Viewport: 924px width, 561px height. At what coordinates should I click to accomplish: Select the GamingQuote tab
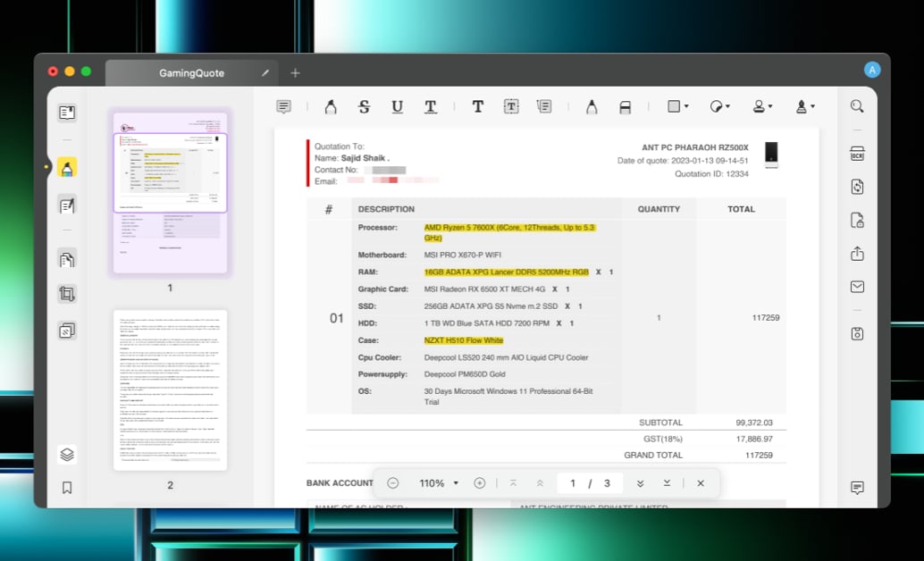point(191,73)
